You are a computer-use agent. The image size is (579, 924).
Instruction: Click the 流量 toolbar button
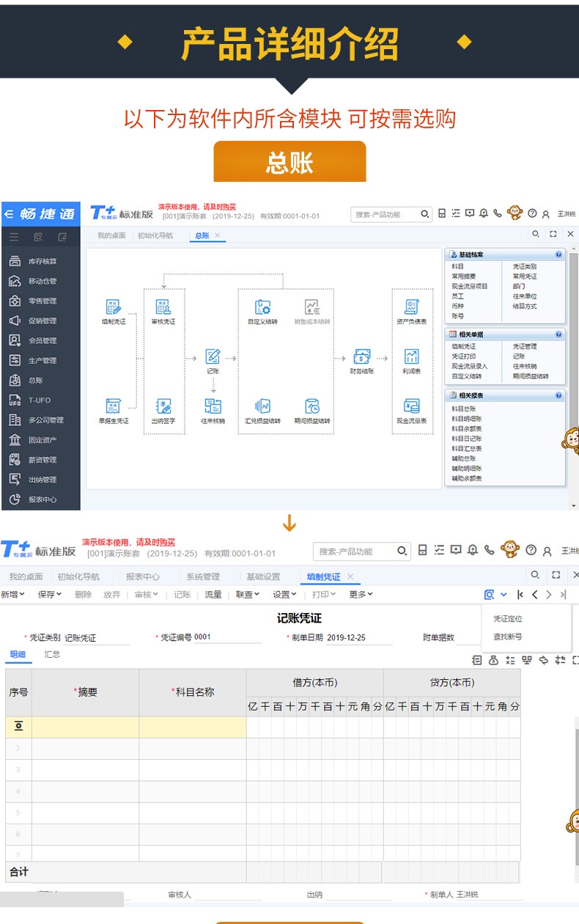pyautogui.click(x=213, y=595)
